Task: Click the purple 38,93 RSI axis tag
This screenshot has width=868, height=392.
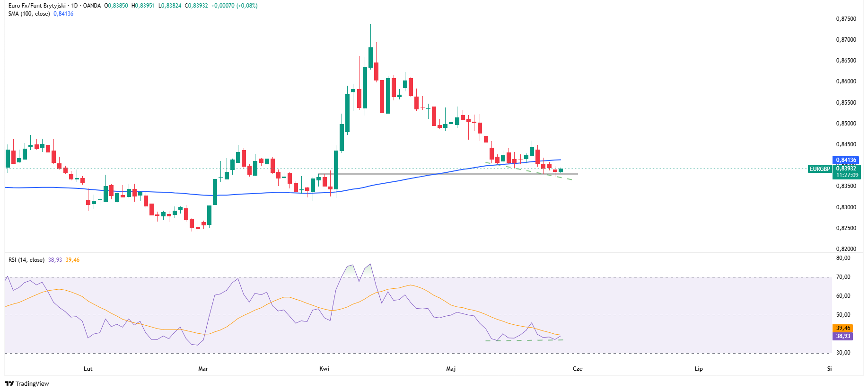Action: click(x=843, y=336)
